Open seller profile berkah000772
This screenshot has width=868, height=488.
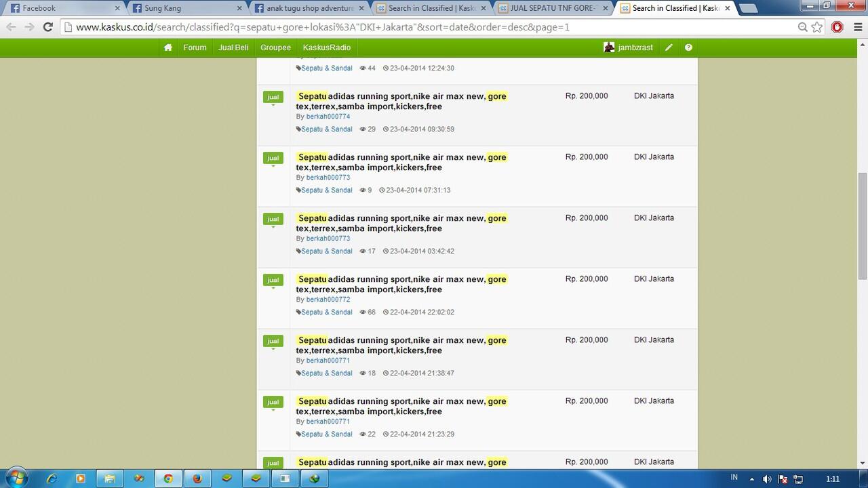328,300
